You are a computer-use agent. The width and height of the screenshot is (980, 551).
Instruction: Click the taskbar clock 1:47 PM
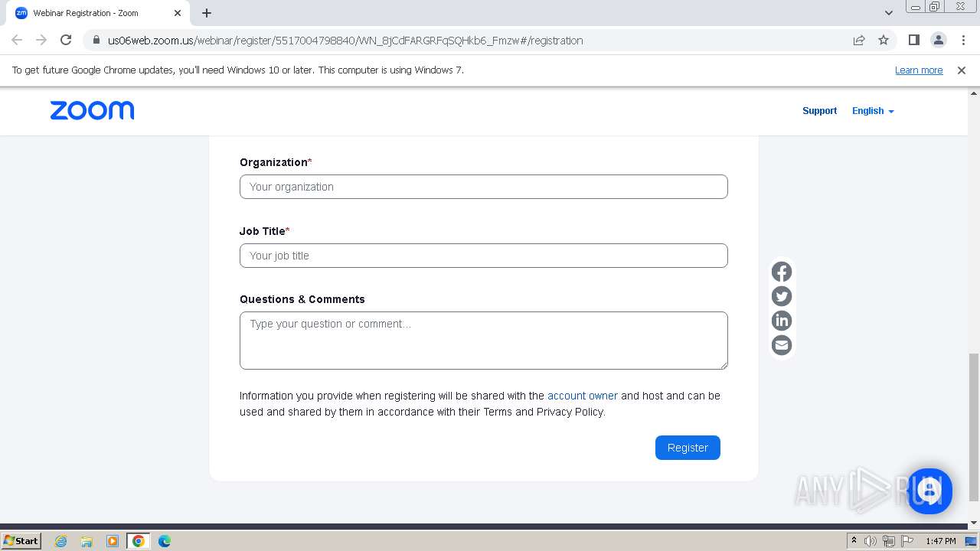click(940, 541)
